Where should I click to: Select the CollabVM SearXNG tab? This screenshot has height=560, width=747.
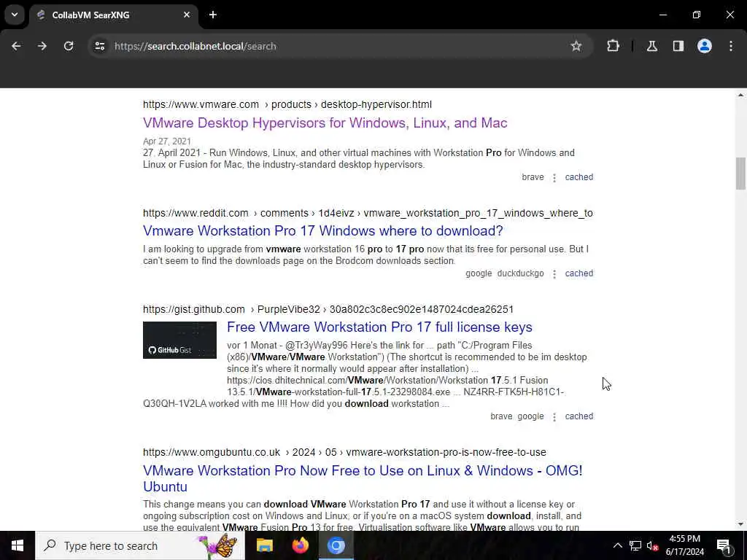tap(113, 15)
